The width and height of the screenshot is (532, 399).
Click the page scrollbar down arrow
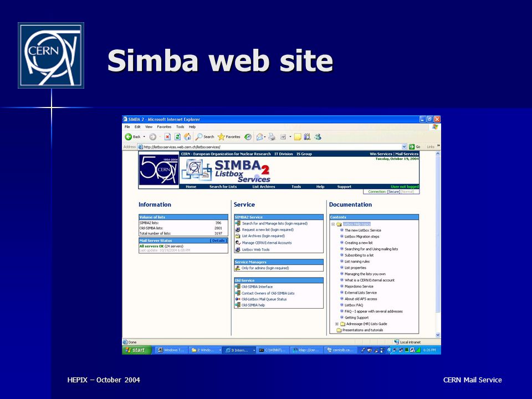click(x=437, y=335)
